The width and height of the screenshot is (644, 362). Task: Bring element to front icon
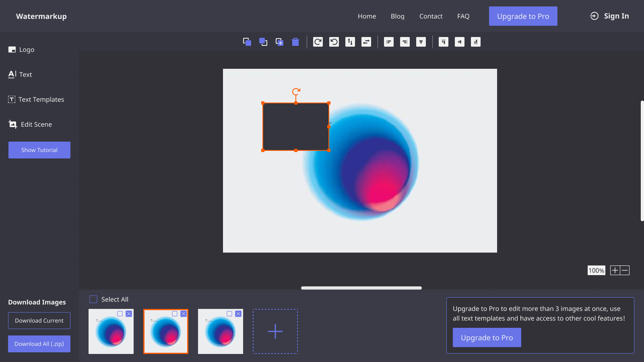247,42
